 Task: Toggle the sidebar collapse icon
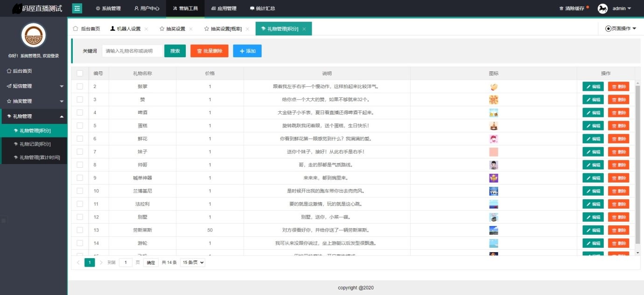tap(77, 8)
